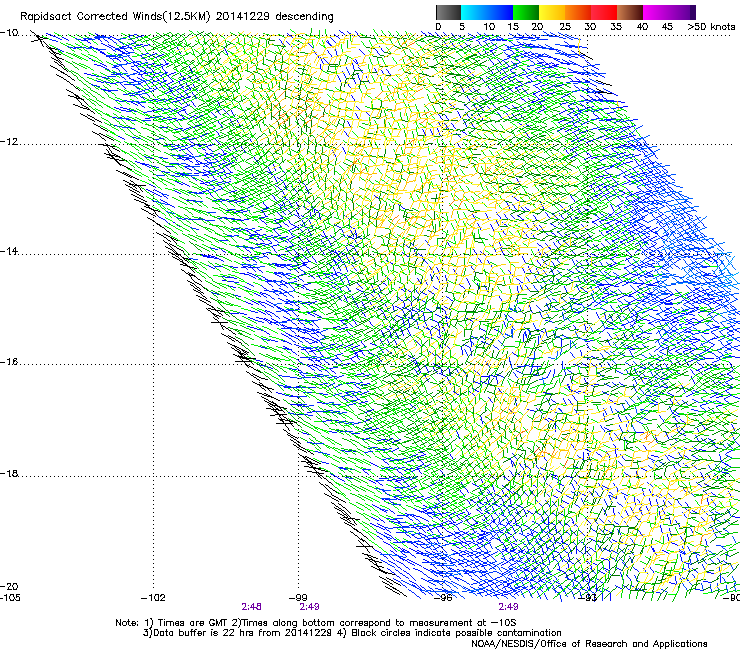
Task: Click the '35' legend scale number
Action: click(x=616, y=27)
